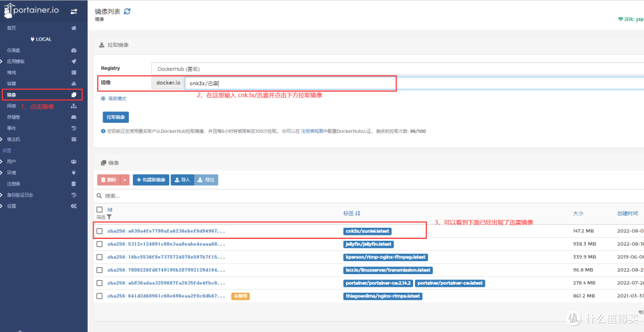Open the 应用模板 menu item
This screenshot has height=332, width=644.
pyautogui.click(x=16, y=61)
